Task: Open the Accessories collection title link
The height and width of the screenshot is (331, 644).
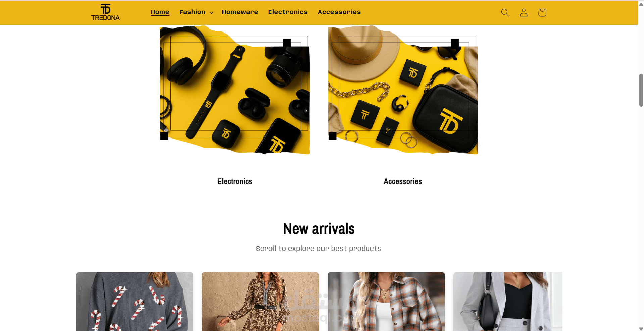Action: tap(403, 181)
